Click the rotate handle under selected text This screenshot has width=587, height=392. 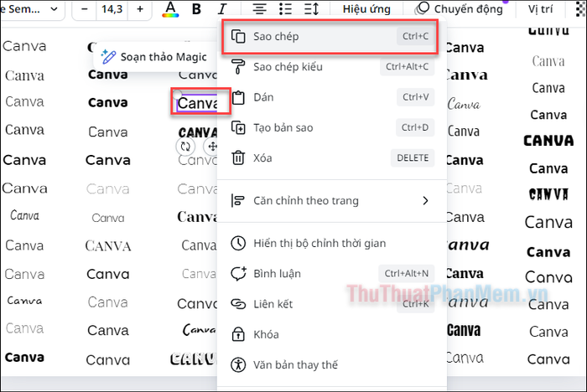pos(185,147)
